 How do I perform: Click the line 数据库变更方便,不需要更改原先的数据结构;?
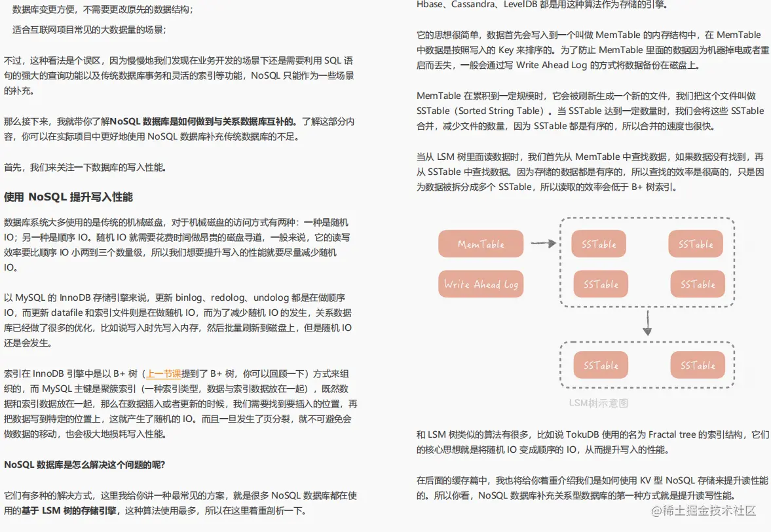[x=103, y=10]
